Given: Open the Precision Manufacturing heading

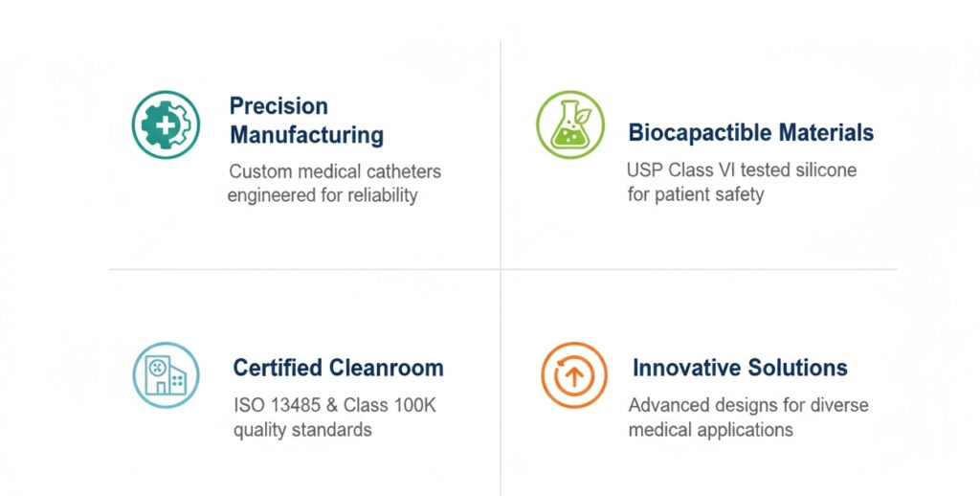Looking at the screenshot, I should 306,120.
